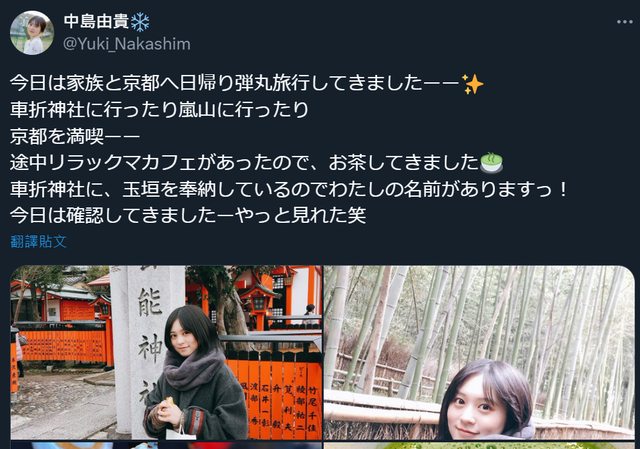Open the bamboo forest selfie photo
Image resolution: width=640 pixels, height=449 pixels.
pos(479,353)
